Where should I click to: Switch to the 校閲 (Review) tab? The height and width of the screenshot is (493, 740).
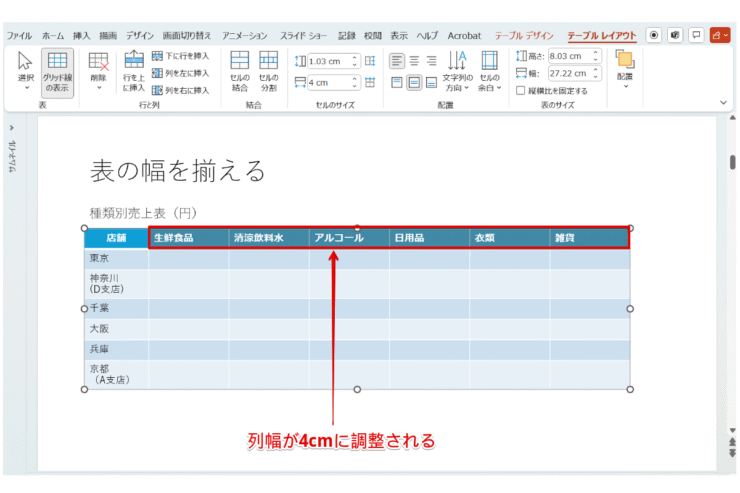373,36
